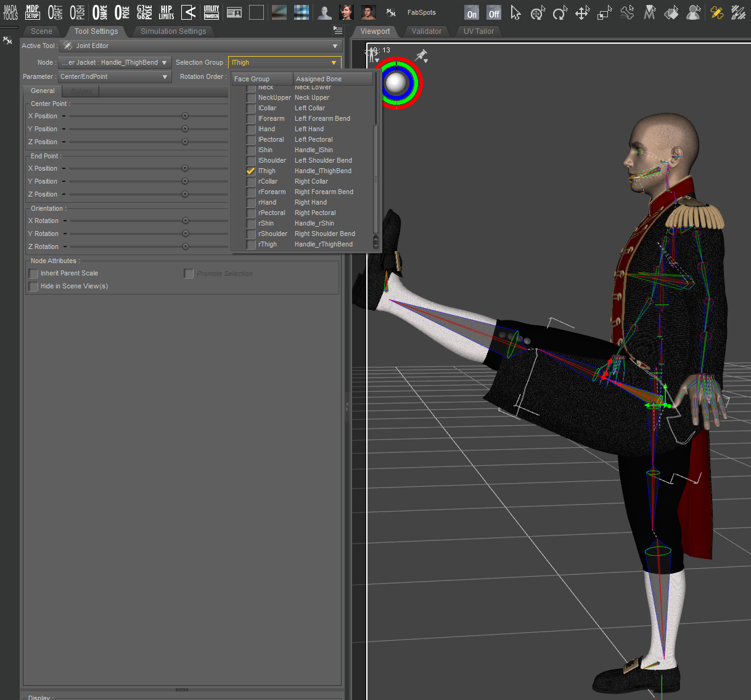Select the Left Shoulder Bend bone entry
The image size is (751, 700).
click(x=323, y=161)
